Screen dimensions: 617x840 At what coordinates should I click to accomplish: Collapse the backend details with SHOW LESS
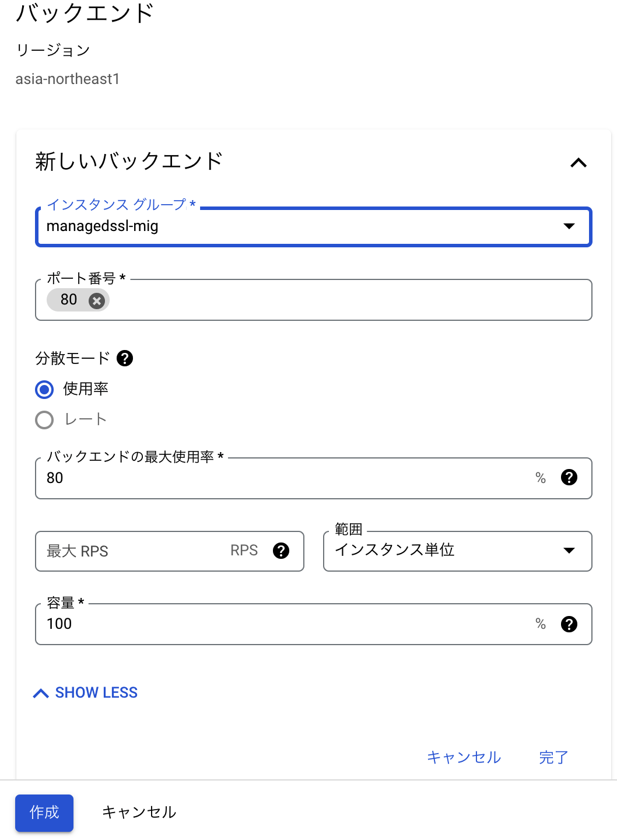click(96, 692)
